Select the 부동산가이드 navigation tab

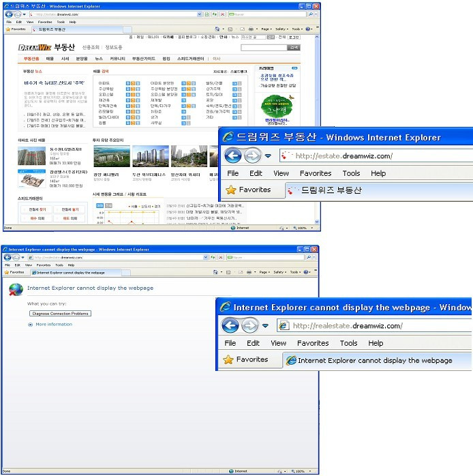(144, 59)
